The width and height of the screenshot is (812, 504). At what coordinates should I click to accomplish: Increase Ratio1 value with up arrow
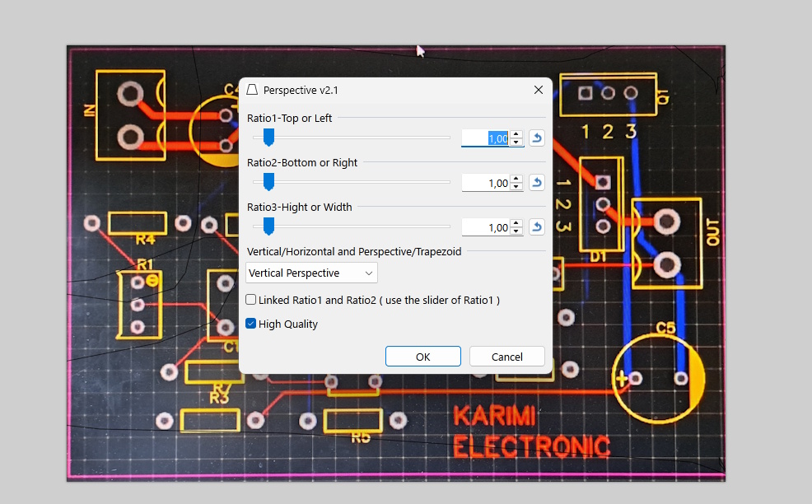coord(516,135)
